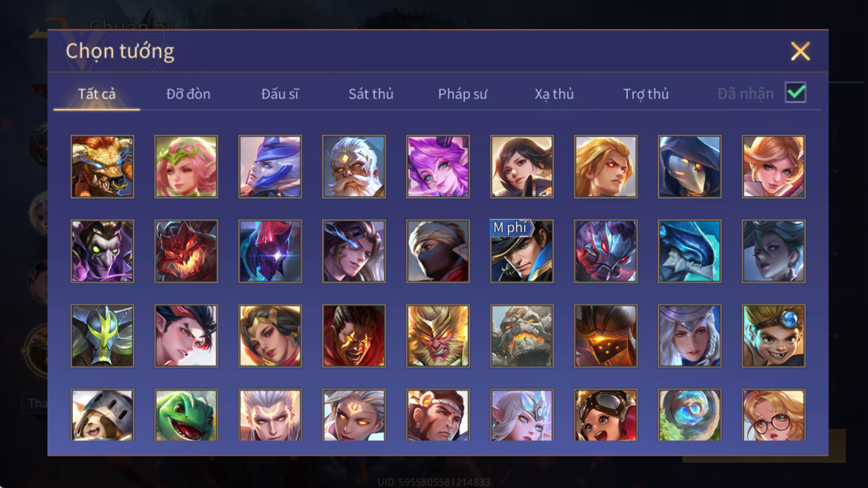
Task: Switch to the Trợ thủ tab
Action: [x=646, y=94]
